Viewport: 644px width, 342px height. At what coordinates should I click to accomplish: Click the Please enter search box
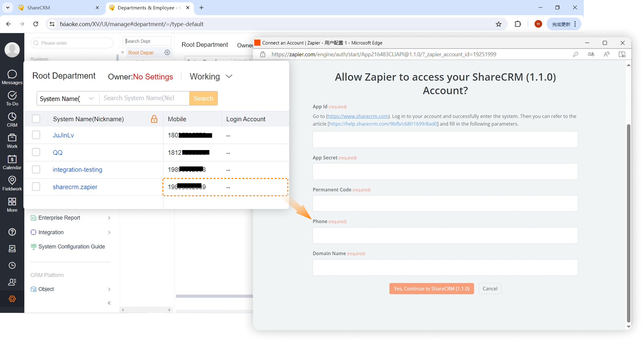pos(72,43)
